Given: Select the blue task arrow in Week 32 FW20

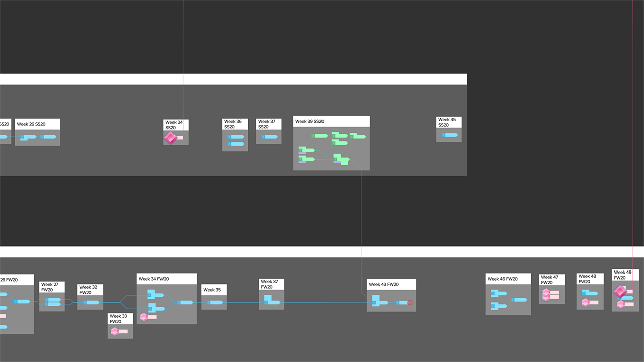Looking at the screenshot, I should 91,302.
